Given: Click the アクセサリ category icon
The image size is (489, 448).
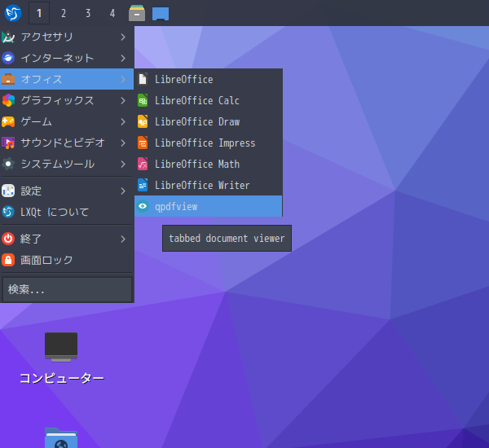Looking at the screenshot, I should click(x=8, y=37).
